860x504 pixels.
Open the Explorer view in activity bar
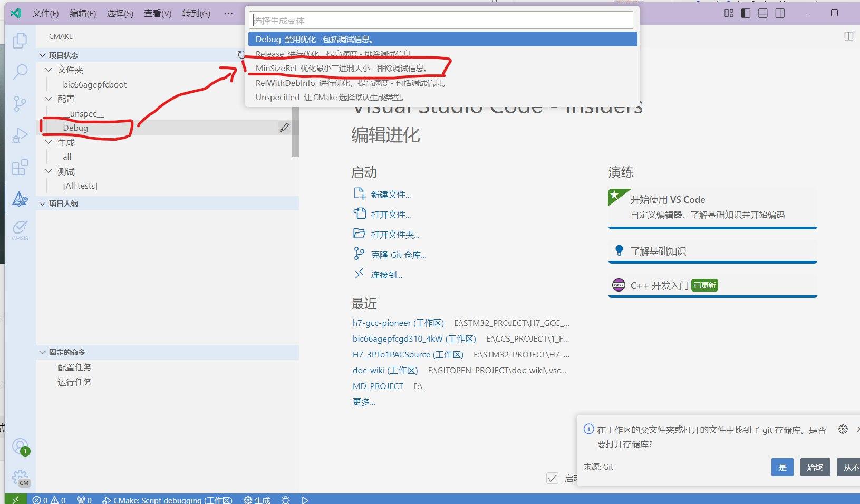[20, 41]
